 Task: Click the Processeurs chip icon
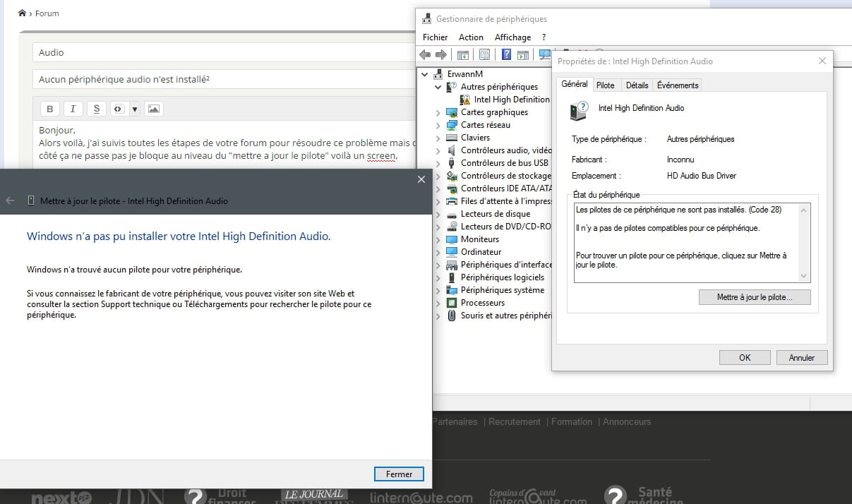click(452, 303)
